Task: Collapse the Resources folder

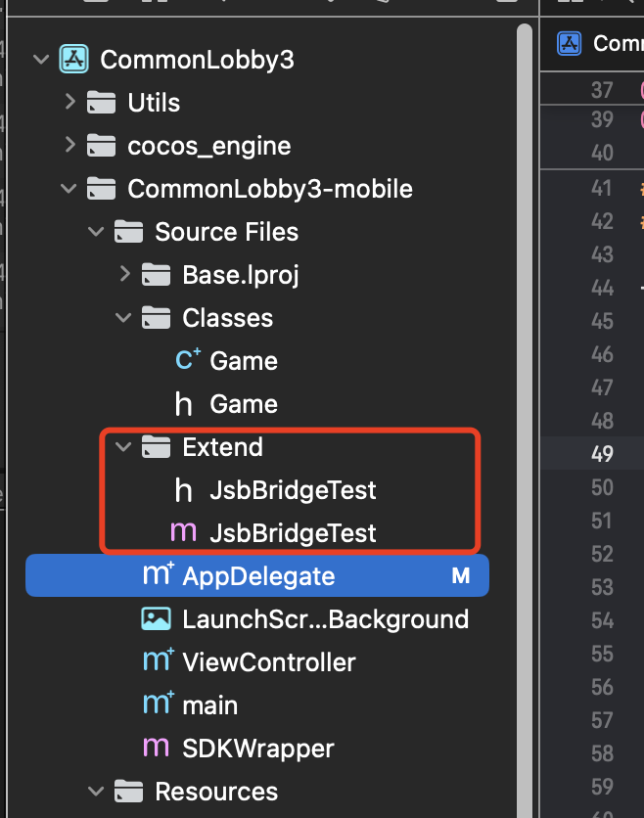Action: 96,792
